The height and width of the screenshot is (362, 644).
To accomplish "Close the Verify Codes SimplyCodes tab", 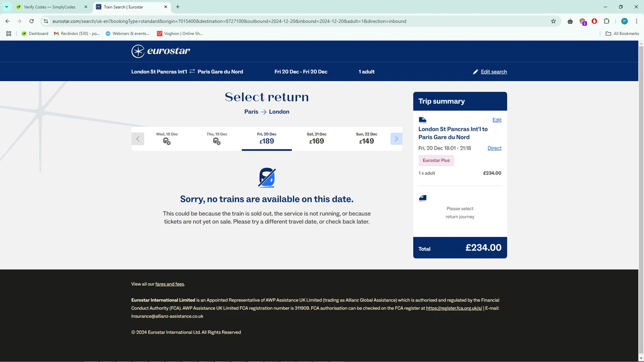I will coord(86,7).
